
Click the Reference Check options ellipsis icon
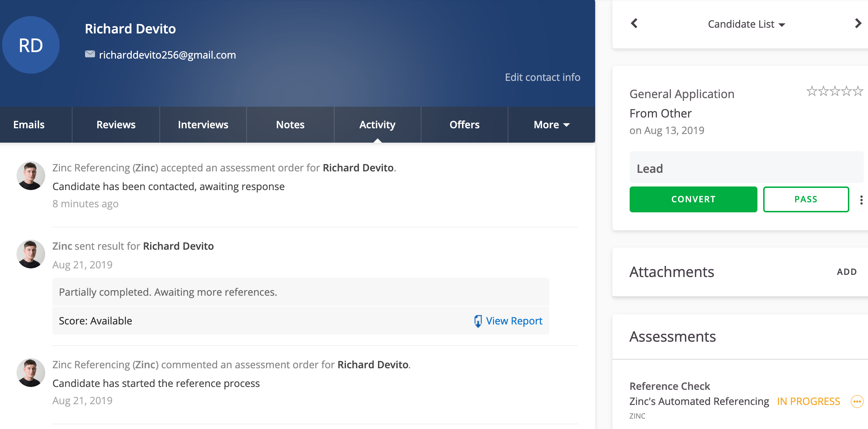[857, 401]
